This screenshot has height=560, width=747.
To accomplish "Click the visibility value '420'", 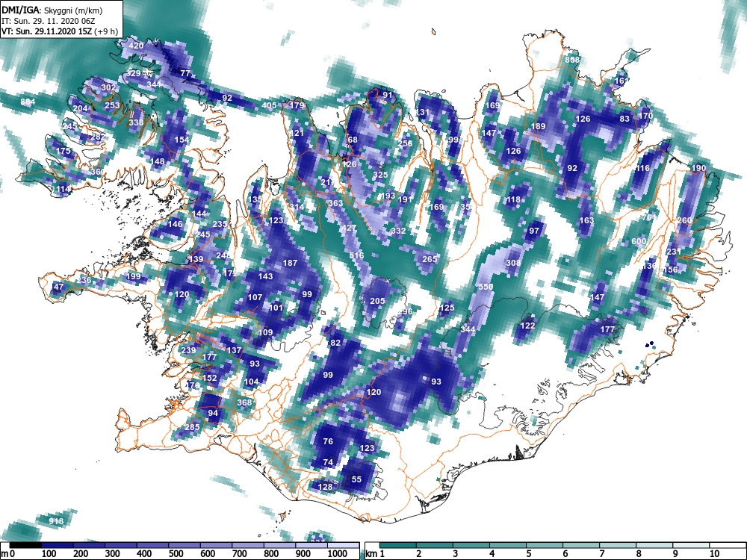I will coord(136,46).
